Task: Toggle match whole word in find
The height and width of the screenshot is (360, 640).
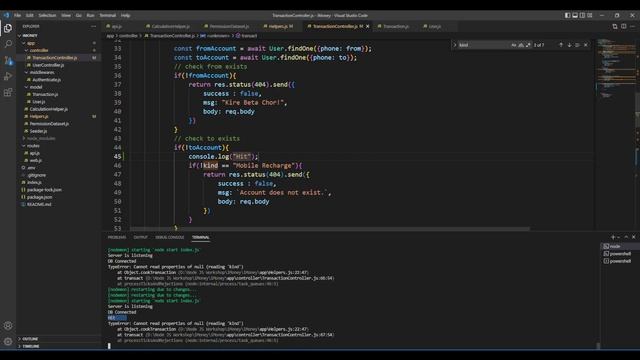Action: 521,45
